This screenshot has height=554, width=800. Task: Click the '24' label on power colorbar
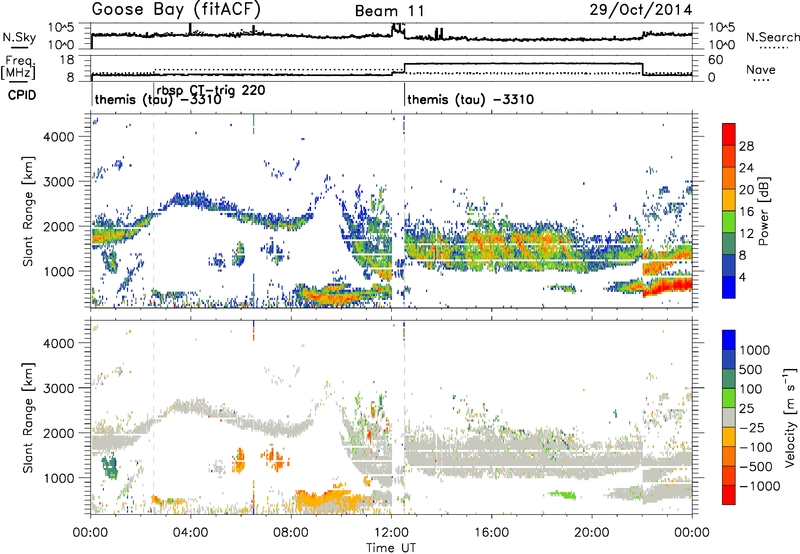point(746,168)
